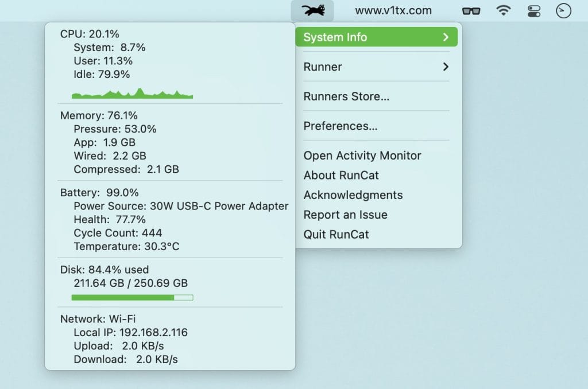Open Preferences... from RunCat menu

click(x=341, y=126)
